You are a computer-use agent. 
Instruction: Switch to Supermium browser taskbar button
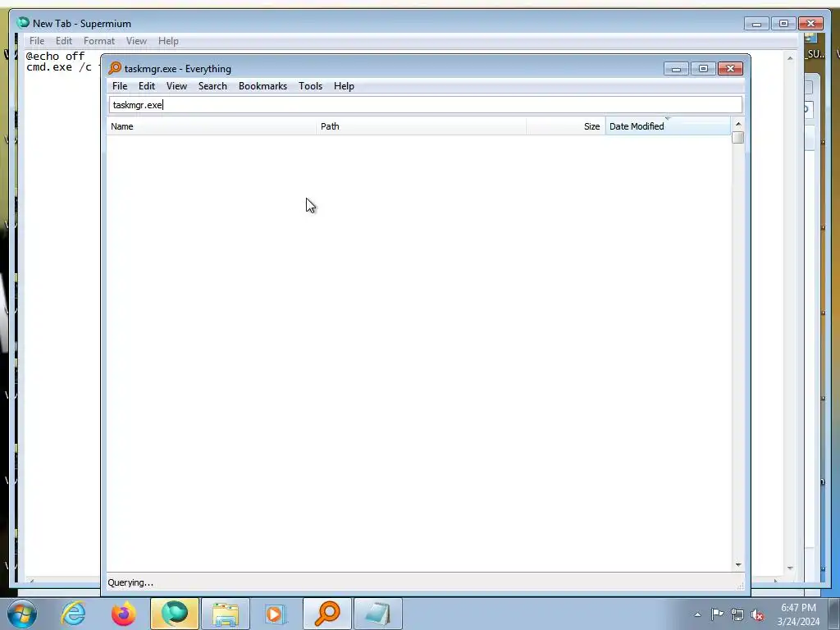[x=175, y=614]
